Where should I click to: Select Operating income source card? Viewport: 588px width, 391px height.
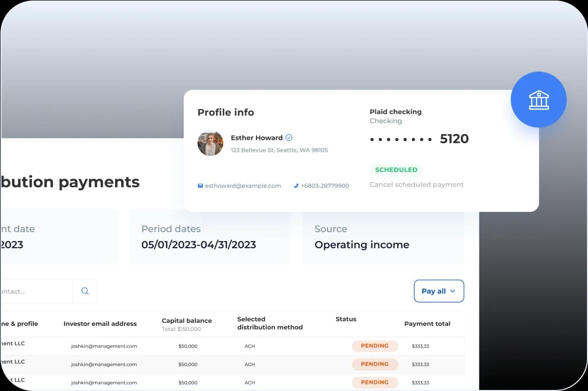pos(383,237)
